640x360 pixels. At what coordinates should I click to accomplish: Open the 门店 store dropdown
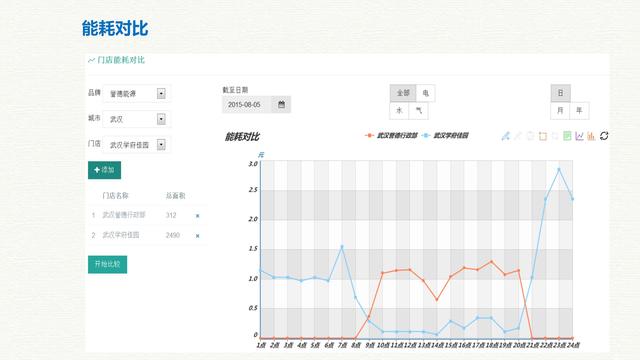click(136, 144)
